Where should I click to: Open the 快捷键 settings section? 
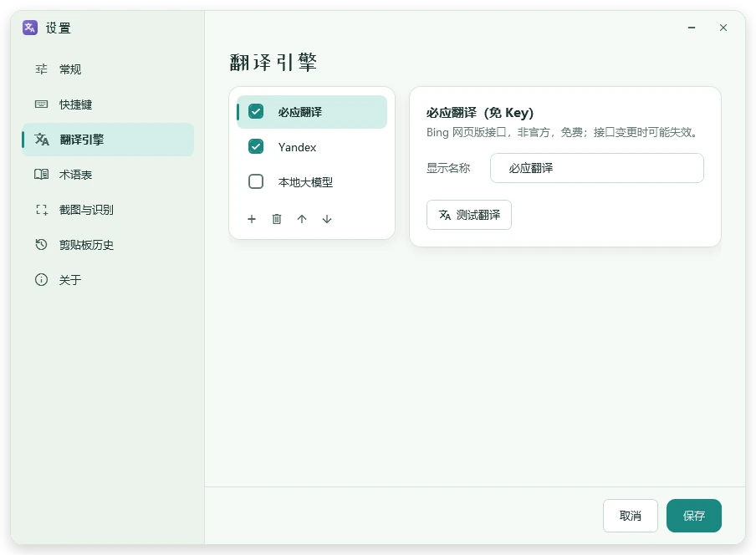coord(108,104)
